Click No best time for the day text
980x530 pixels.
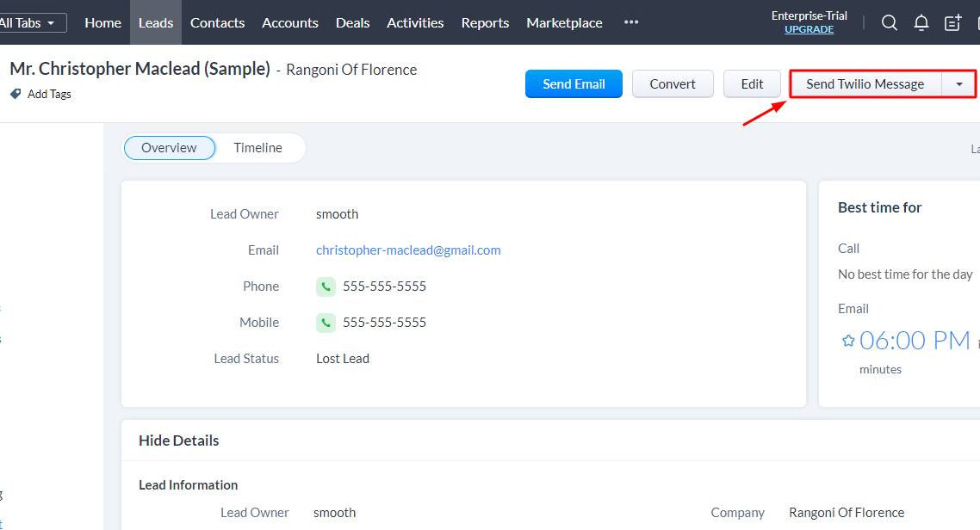[905, 274]
